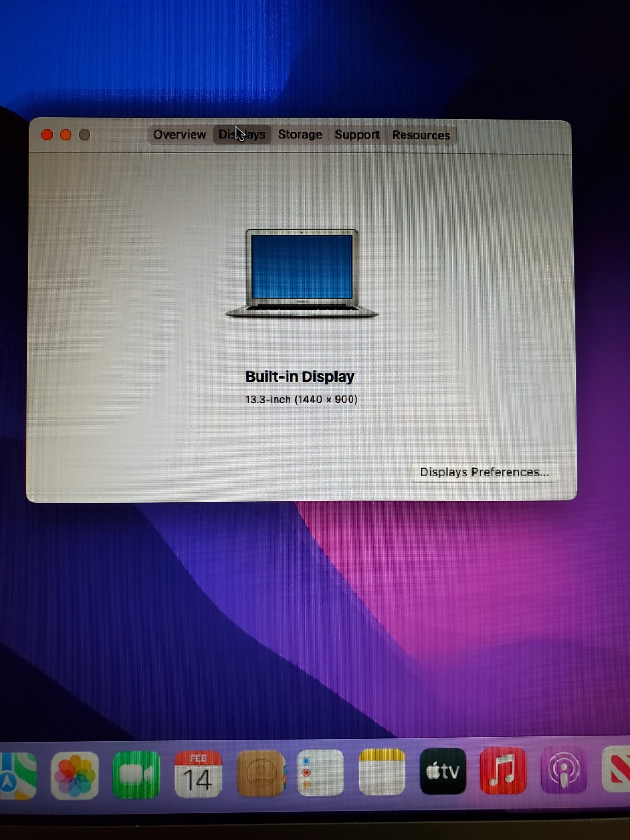Image resolution: width=630 pixels, height=840 pixels.
Task: Close the About This Mac window
Action: (x=47, y=135)
